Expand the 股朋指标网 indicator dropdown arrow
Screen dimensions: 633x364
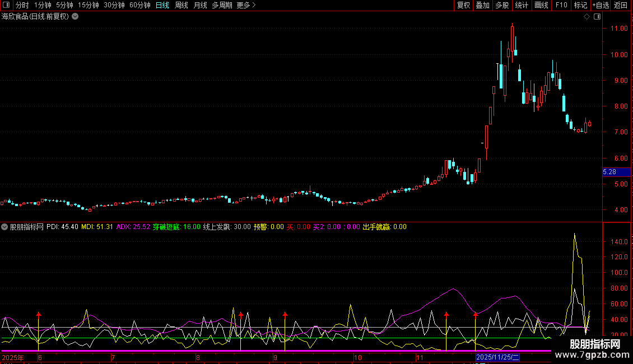tap(5, 227)
